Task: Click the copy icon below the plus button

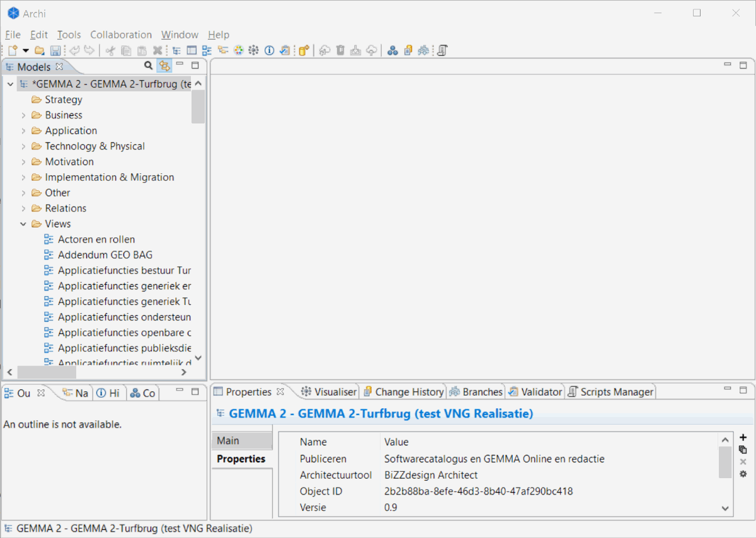Action: tap(743, 449)
